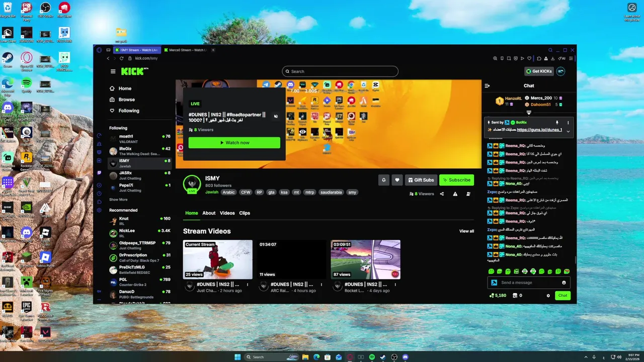Screen dimensions: 644x362
Task: Click the user icon beside the report icon
Action: pos(468,194)
